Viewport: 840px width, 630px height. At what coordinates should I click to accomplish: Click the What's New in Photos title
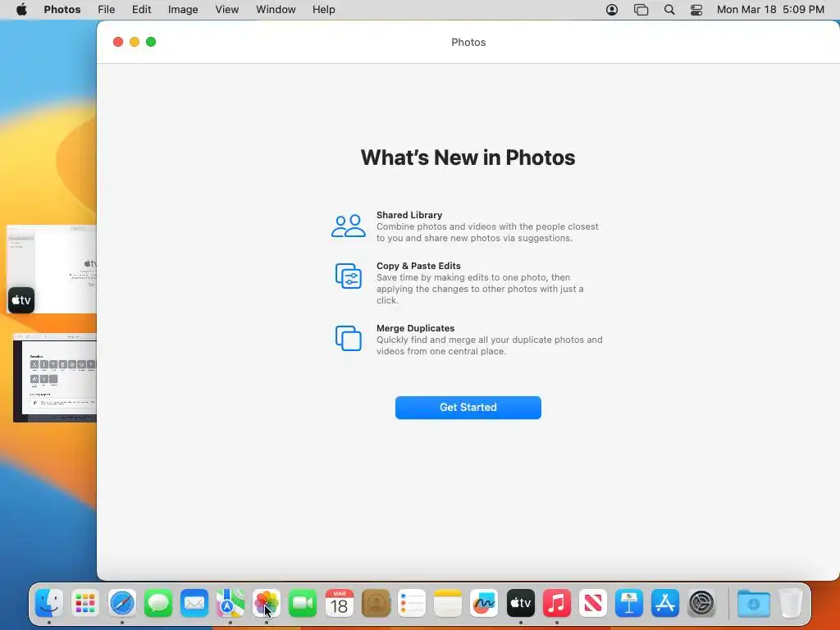468,157
